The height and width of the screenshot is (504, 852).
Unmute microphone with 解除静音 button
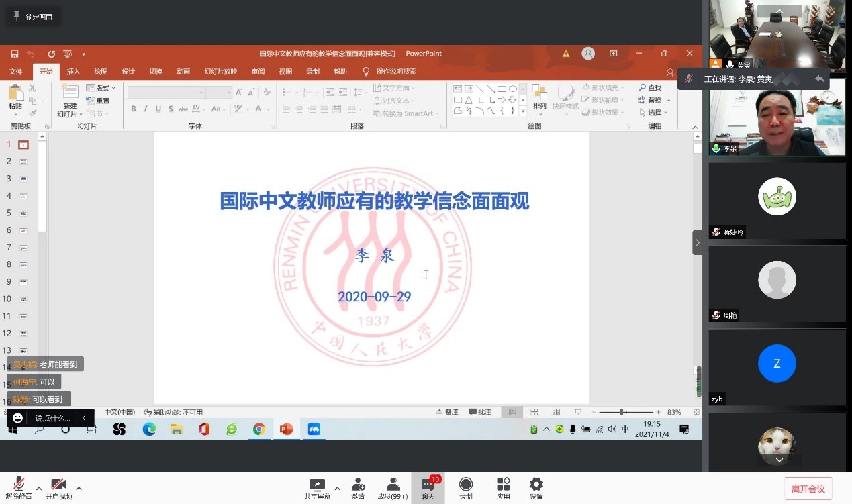pos(19,488)
